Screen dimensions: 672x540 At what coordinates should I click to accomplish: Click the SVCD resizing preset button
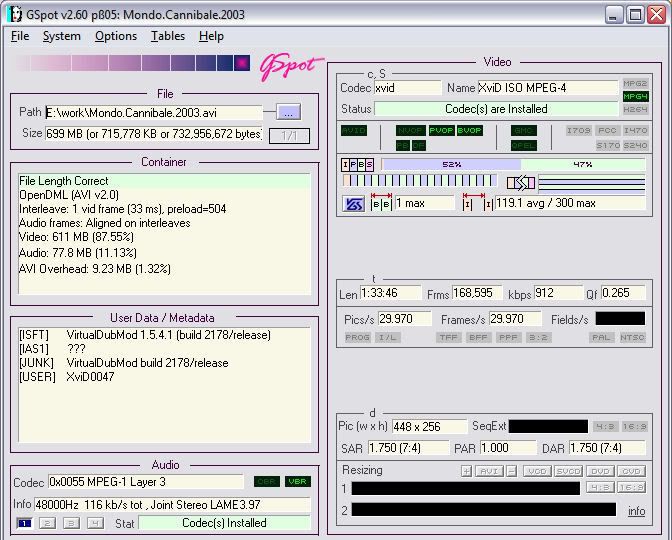[x=568, y=471]
